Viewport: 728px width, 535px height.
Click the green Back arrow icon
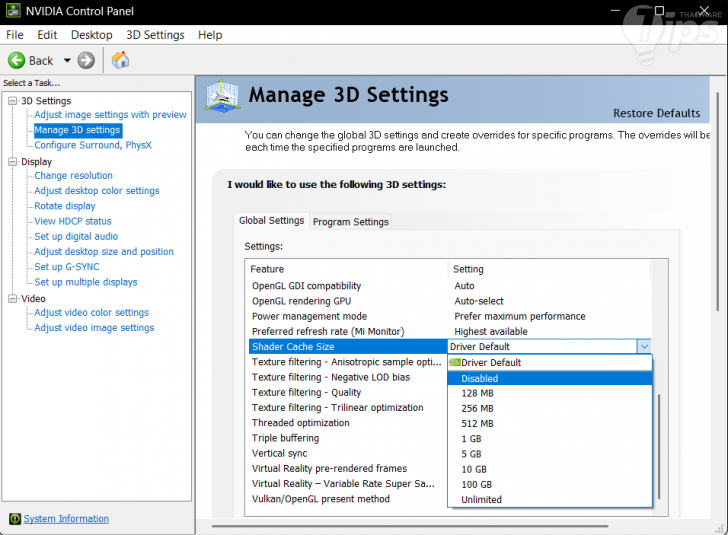[x=16, y=60]
